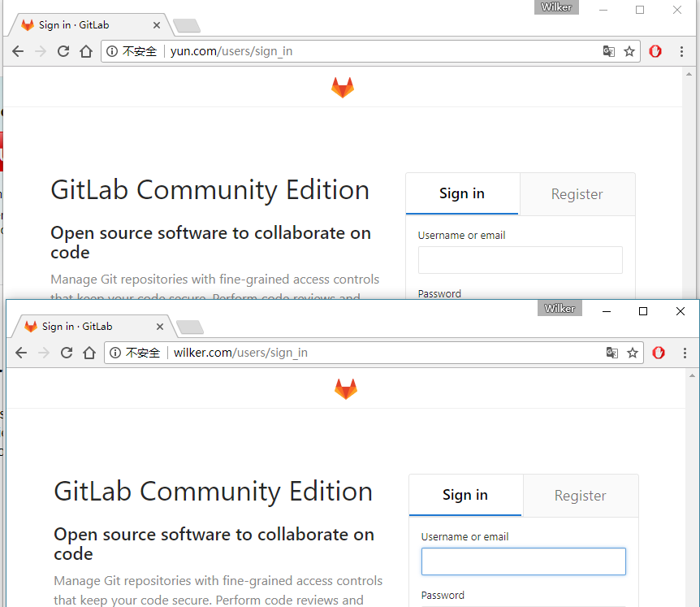Bookmark yun.com page with the star icon
700x607 pixels.
pyautogui.click(x=629, y=51)
